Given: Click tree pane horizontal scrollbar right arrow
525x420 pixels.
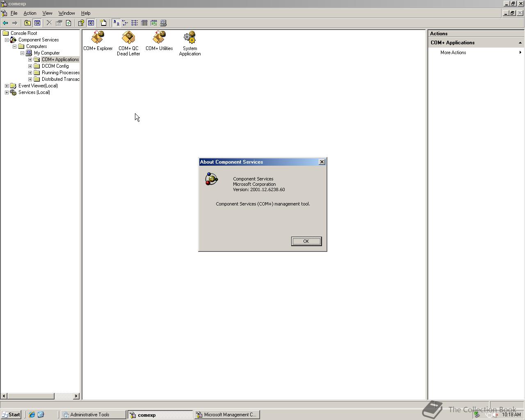Looking at the screenshot, I should click(76, 396).
